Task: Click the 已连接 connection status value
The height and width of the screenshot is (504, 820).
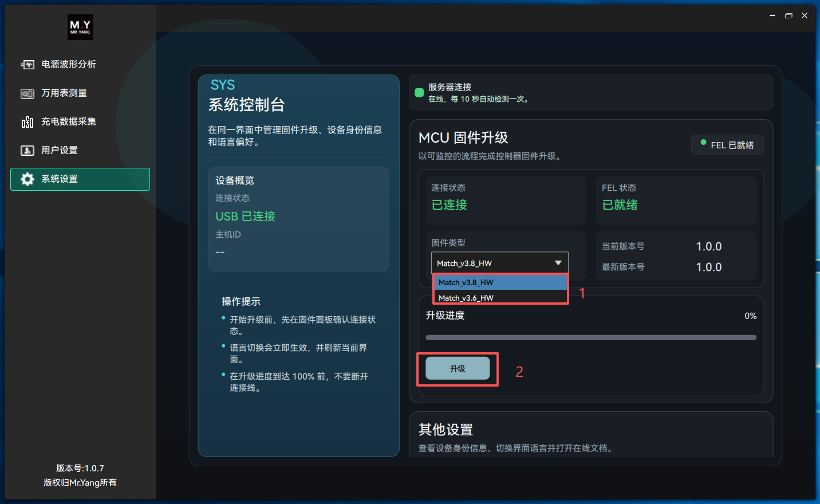Action: point(449,205)
